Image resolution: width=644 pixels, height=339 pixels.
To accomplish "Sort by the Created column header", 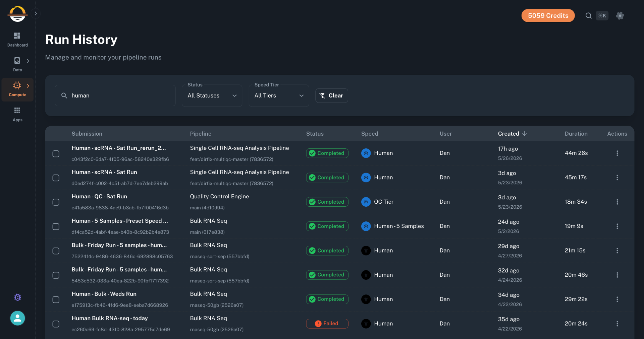I will (512, 134).
